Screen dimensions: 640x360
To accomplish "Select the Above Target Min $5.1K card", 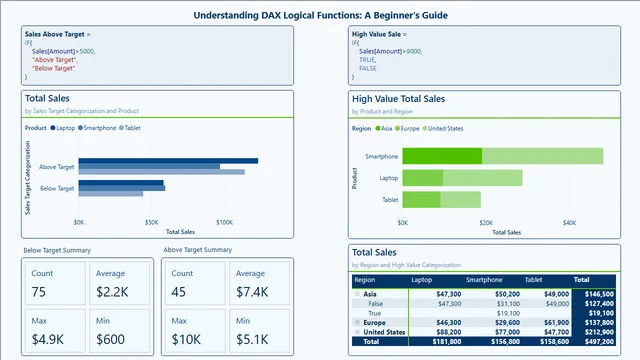I will click(260, 331).
